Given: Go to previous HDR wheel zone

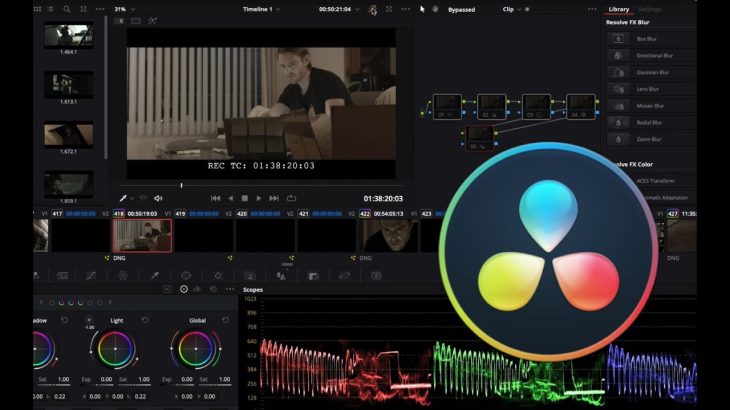Looking at the screenshot, I should tap(42, 302).
